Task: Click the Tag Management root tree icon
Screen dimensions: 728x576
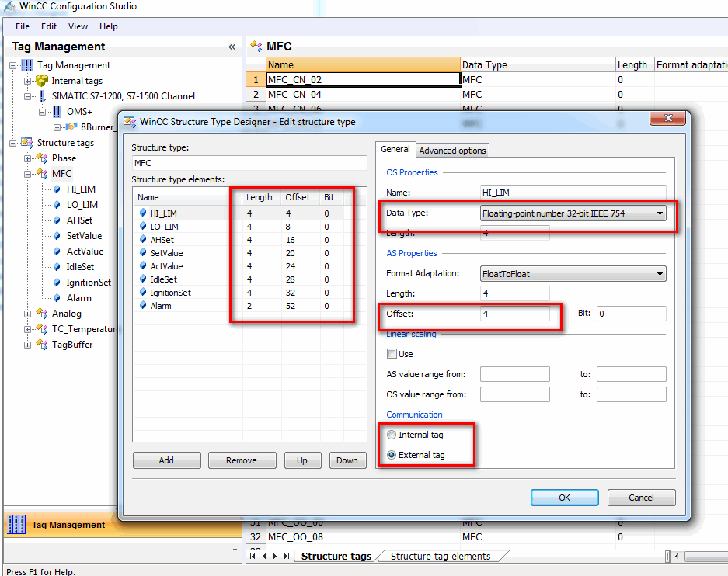Action: pyautogui.click(x=27, y=65)
